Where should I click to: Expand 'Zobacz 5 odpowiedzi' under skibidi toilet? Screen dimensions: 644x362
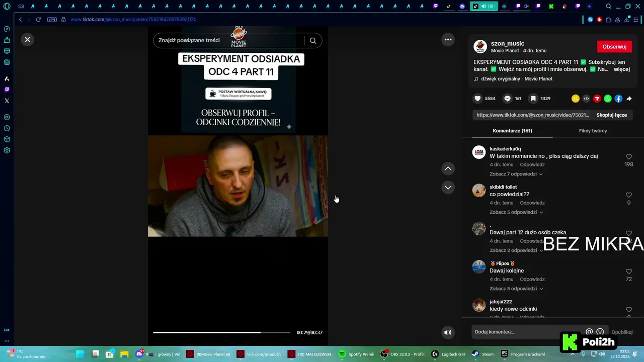[516, 212]
